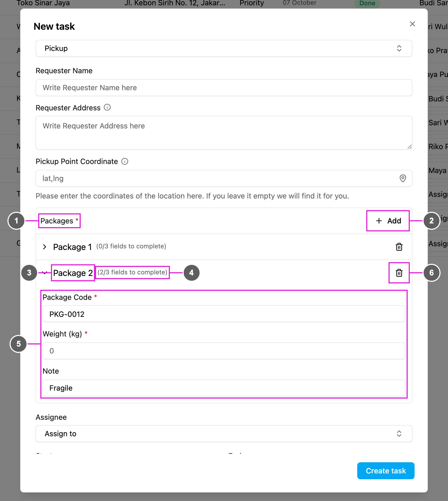Click the lat,lng coordinate field
Screen dimensions: 448x501
[x=224, y=178]
